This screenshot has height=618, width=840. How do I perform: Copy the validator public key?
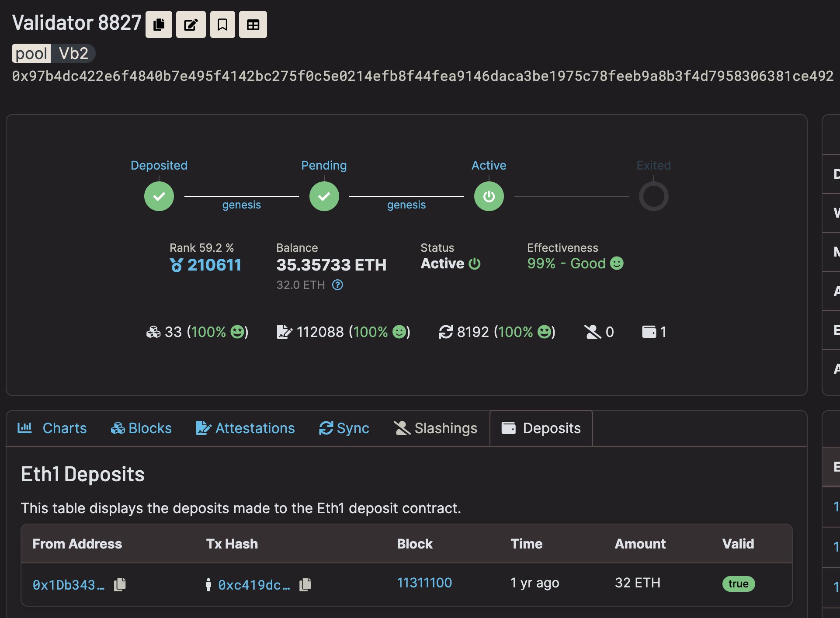point(159,24)
